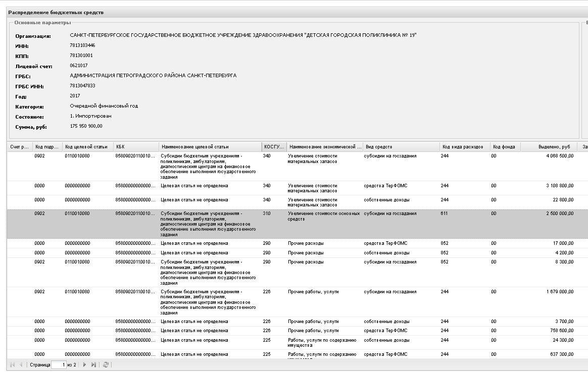The height and width of the screenshot is (374, 588).
Task: Refresh the budget table data
Action: [106, 364]
